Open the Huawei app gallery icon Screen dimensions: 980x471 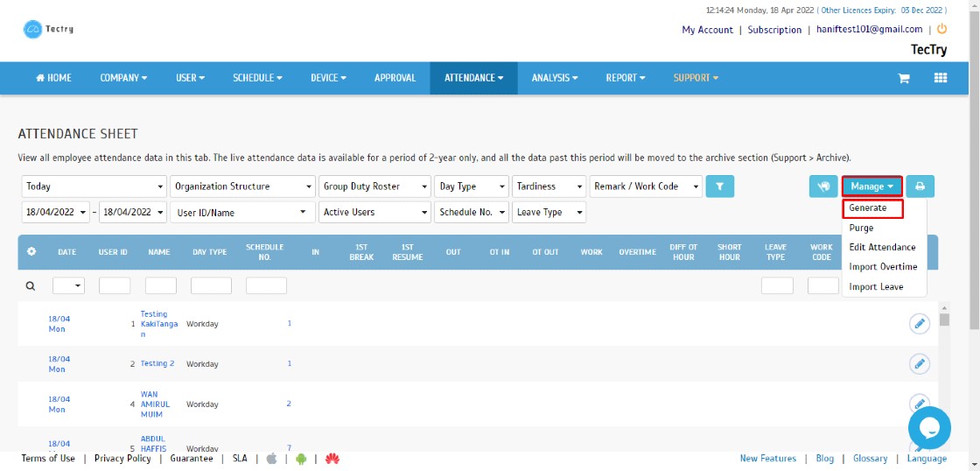[332, 459]
